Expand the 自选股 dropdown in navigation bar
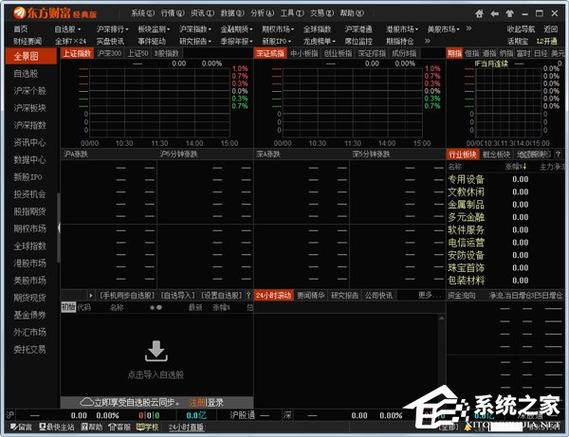Image resolution: width=569 pixels, height=437 pixels. [x=67, y=29]
